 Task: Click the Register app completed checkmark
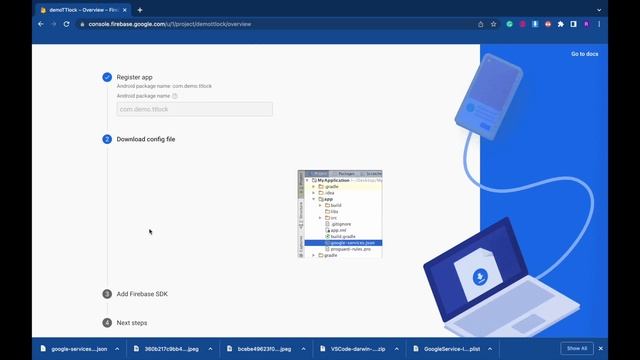coord(107,77)
